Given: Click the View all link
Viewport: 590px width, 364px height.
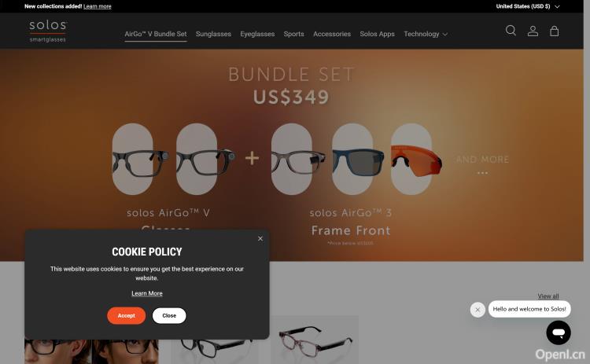Looking at the screenshot, I should tap(548, 296).
